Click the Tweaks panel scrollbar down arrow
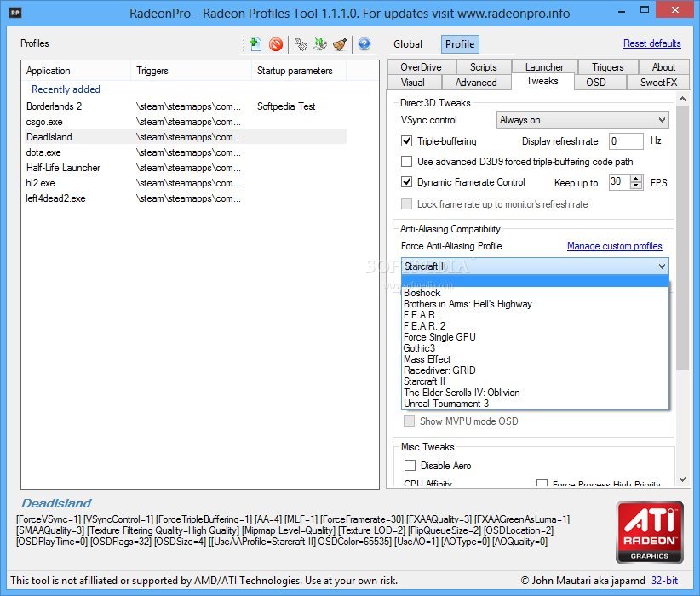The image size is (700, 596). tap(682, 479)
